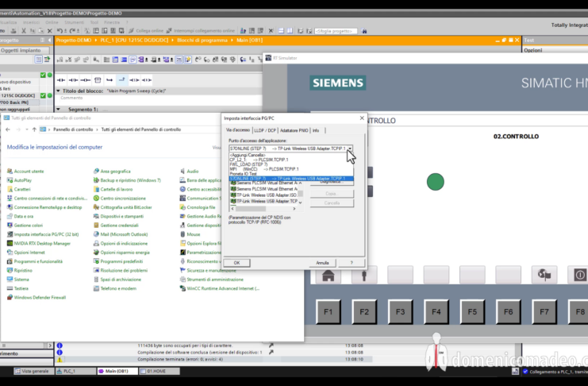Click the Home icon button on HMI
The image size is (588, 386).
point(329,276)
